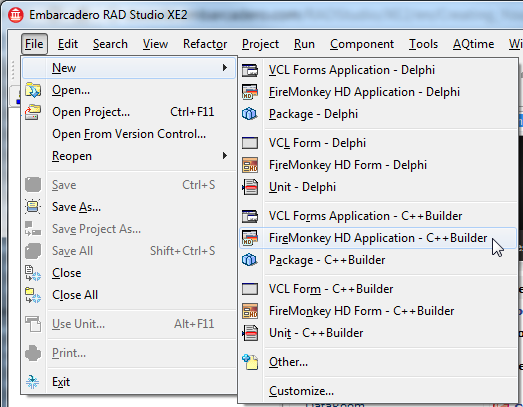Viewport: 523px width, 407px height.
Task: Click the Unit - Delphi icon
Action: point(250,187)
